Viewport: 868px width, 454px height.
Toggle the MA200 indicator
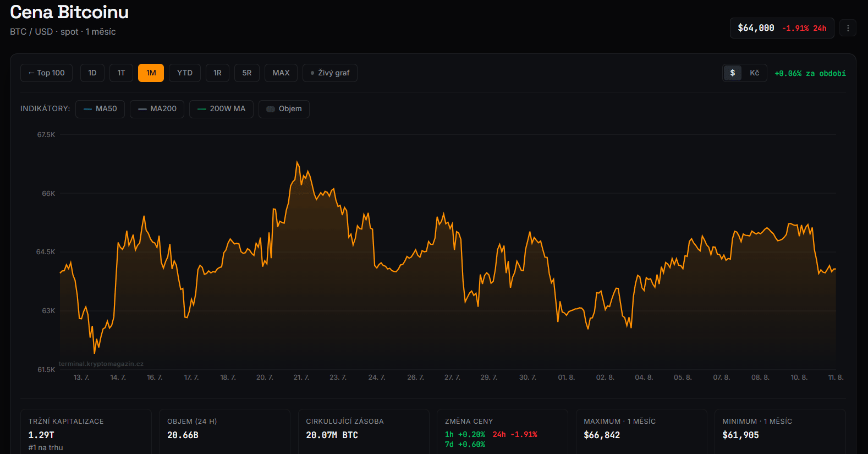coord(157,109)
